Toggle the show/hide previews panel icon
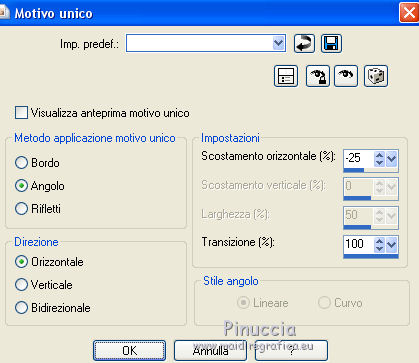This screenshot has height=363, width=419. 286,76
